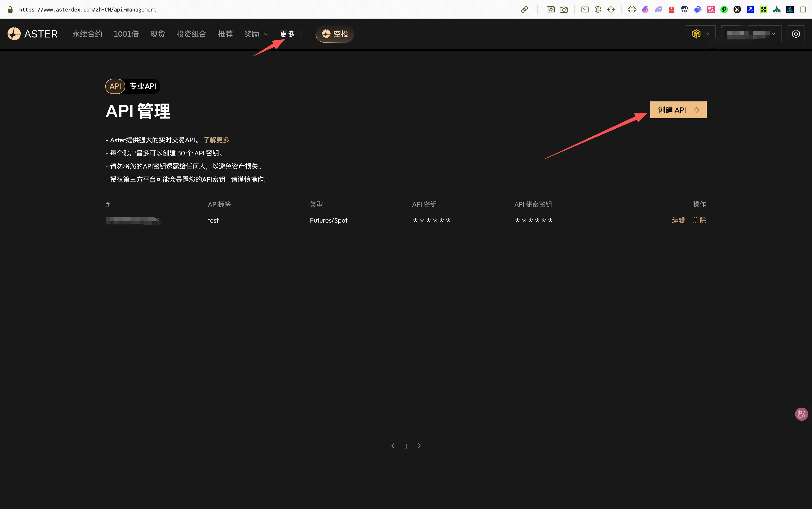Expand the 更多 dropdown menu
The image size is (812, 509).
pos(291,34)
